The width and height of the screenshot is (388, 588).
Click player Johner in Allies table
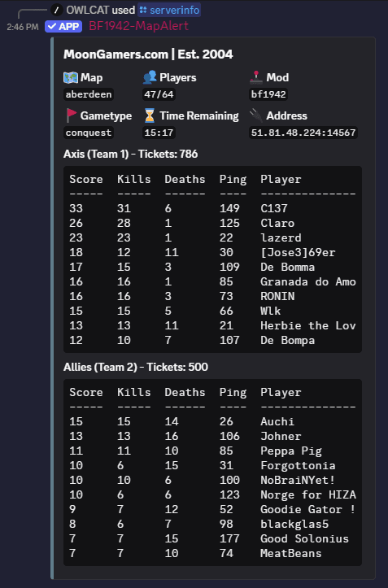click(281, 436)
